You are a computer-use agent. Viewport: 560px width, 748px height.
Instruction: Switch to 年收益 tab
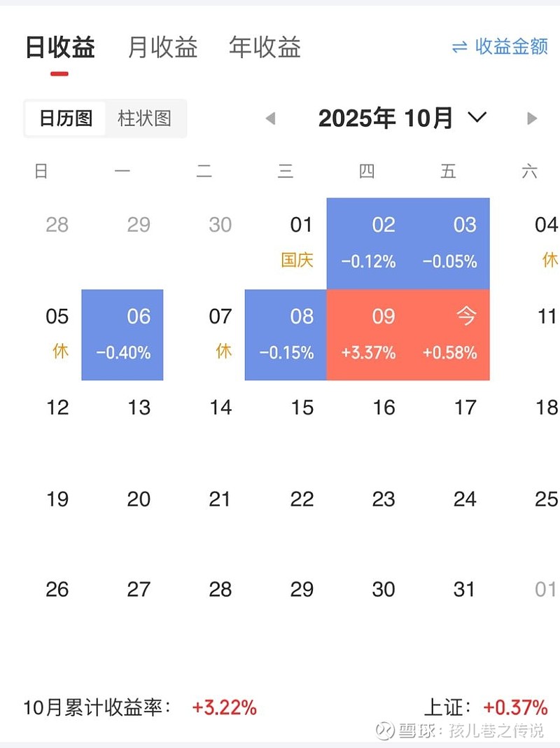point(265,48)
